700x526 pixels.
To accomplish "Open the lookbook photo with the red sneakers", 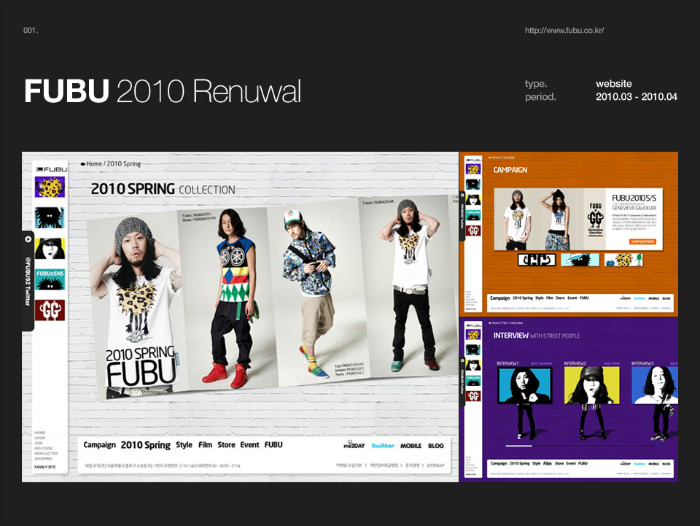I will (228, 297).
